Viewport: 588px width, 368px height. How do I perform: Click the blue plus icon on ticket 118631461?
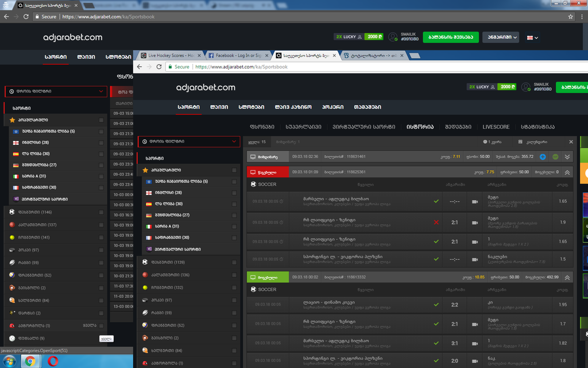click(543, 156)
